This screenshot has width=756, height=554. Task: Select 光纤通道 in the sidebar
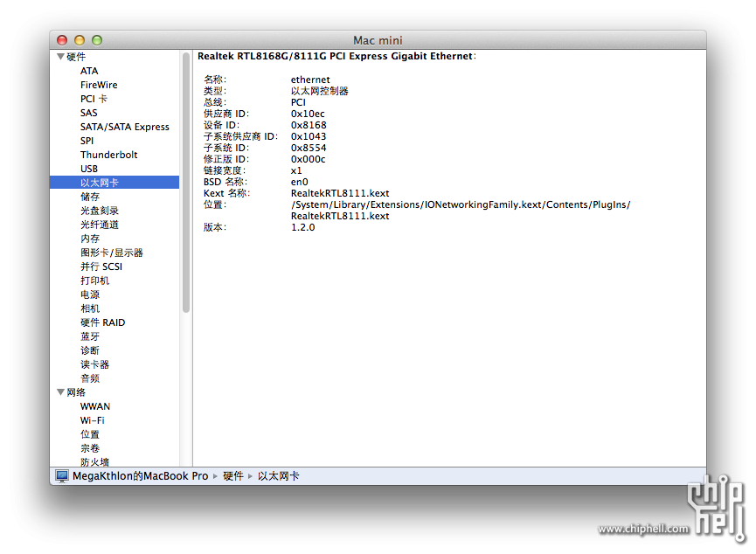coord(100,225)
